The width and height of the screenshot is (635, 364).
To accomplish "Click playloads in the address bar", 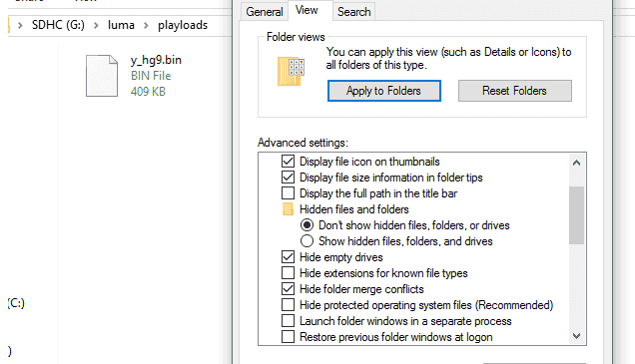I will click(183, 25).
